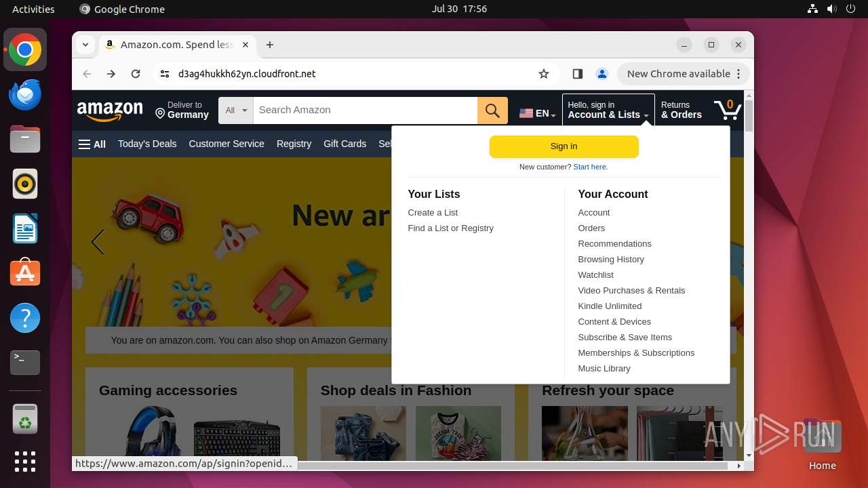Click the address bar URL

(247, 74)
